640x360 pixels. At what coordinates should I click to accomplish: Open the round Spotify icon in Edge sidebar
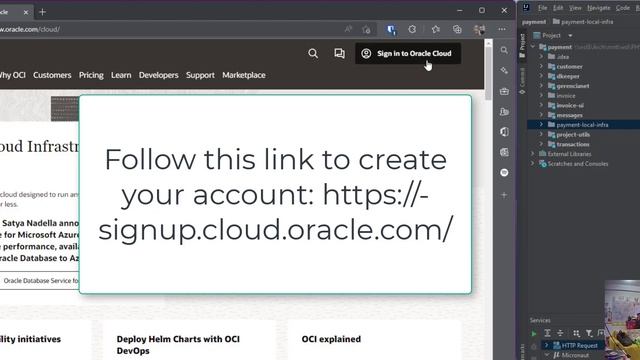504,173
